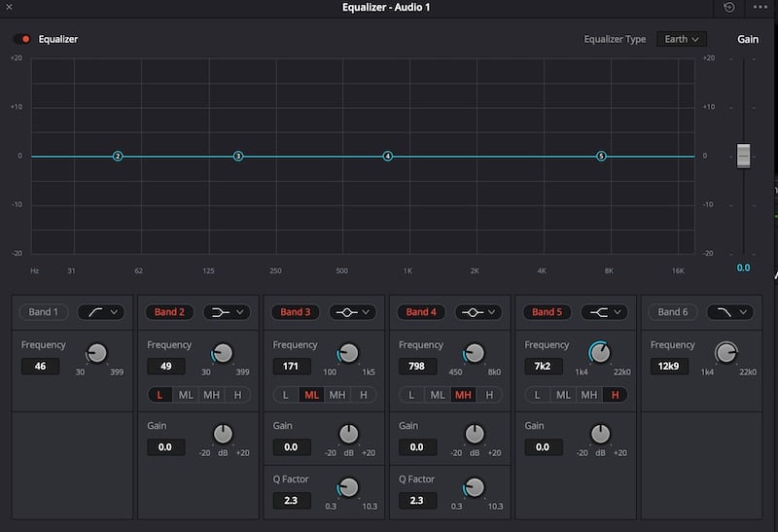Open the Equalizer Type dropdown
Viewport: 778px width, 532px height.
tap(681, 40)
